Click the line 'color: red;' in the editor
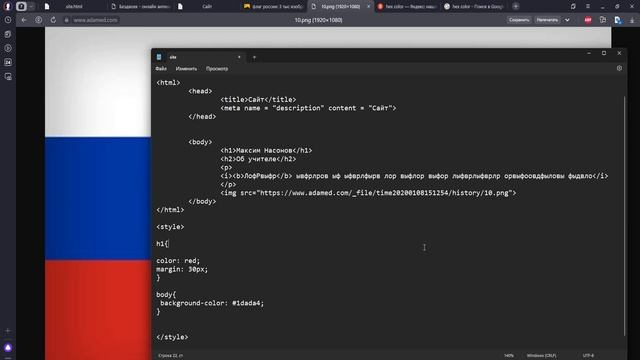 click(x=178, y=261)
